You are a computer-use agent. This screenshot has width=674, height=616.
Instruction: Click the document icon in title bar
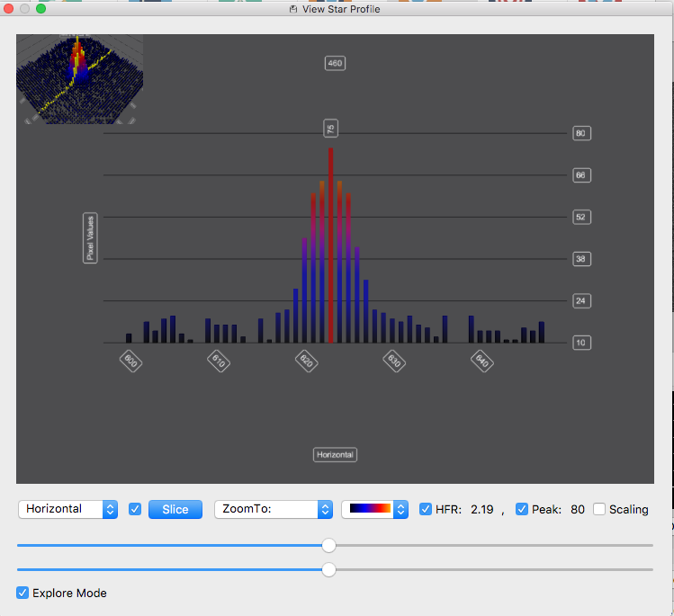point(293,9)
